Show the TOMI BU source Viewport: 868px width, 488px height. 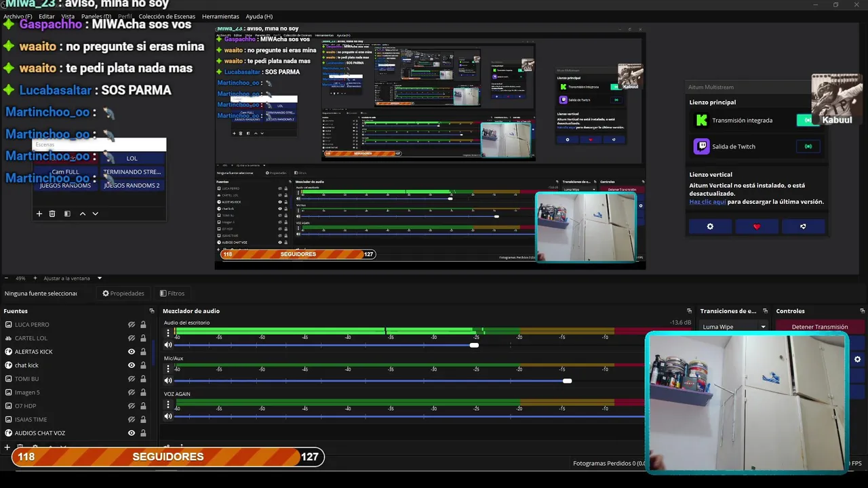click(x=132, y=379)
